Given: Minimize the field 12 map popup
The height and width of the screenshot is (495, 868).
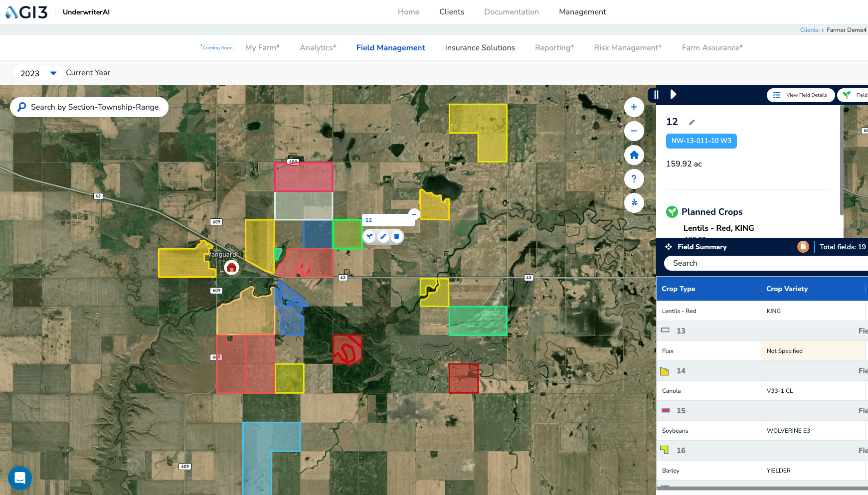Looking at the screenshot, I should [414, 214].
